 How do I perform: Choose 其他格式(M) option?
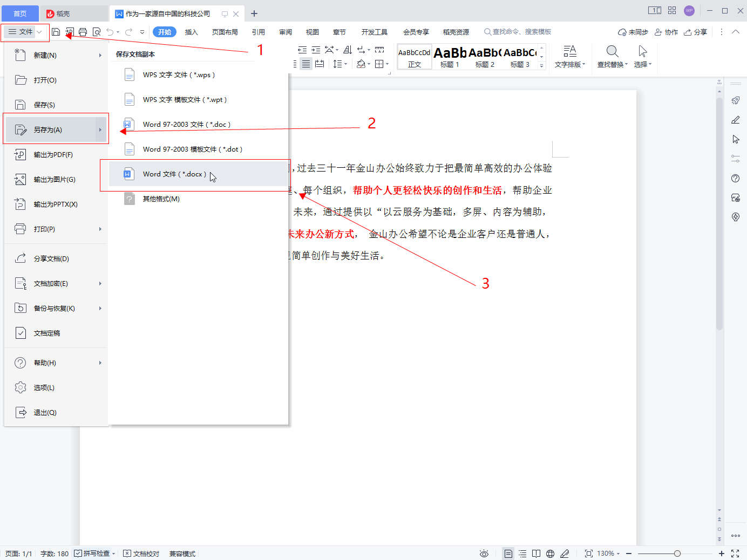[x=199, y=199]
